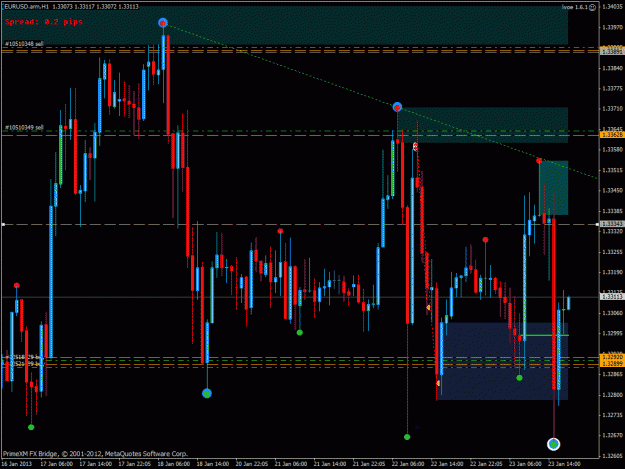Image resolution: width=625 pixels, height=469 pixels.
Task: Select the blue-ringed red marker at the 22 Jan peak
Action: pos(397,107)
